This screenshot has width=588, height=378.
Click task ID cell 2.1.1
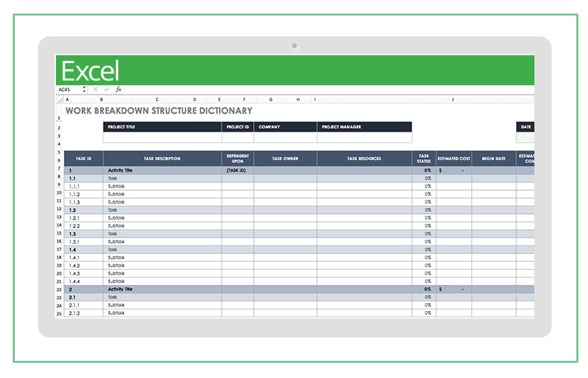[x=83, y=305]
